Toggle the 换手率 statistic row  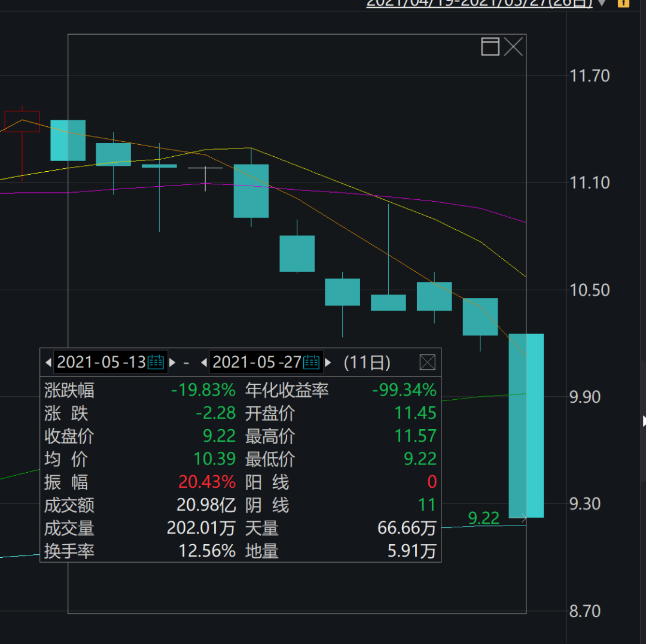(x=69, y=551)
